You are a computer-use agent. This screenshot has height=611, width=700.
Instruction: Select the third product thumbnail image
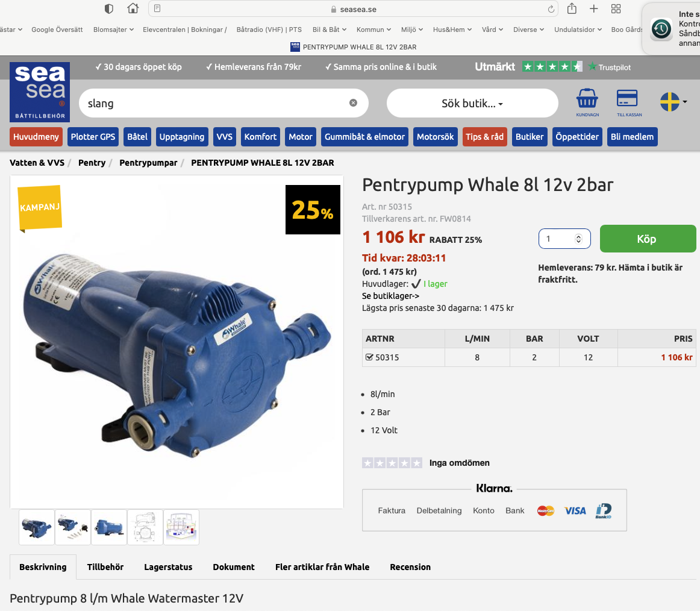(x=109, y=527)
